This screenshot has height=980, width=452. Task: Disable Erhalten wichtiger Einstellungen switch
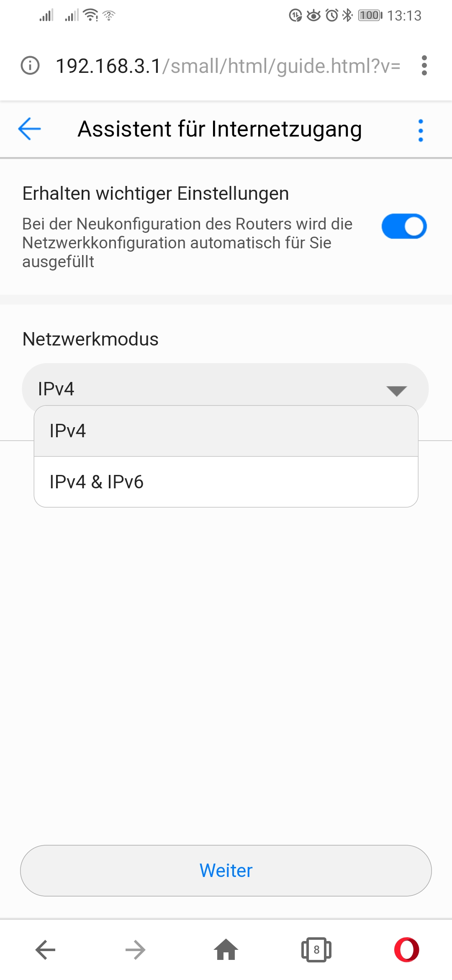tap(403, 226)
